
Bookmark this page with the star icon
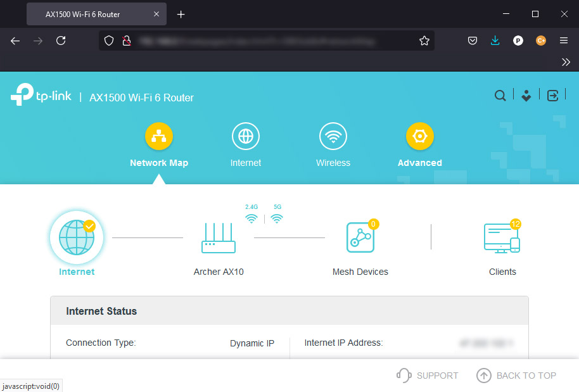click(x=424, y=41)
